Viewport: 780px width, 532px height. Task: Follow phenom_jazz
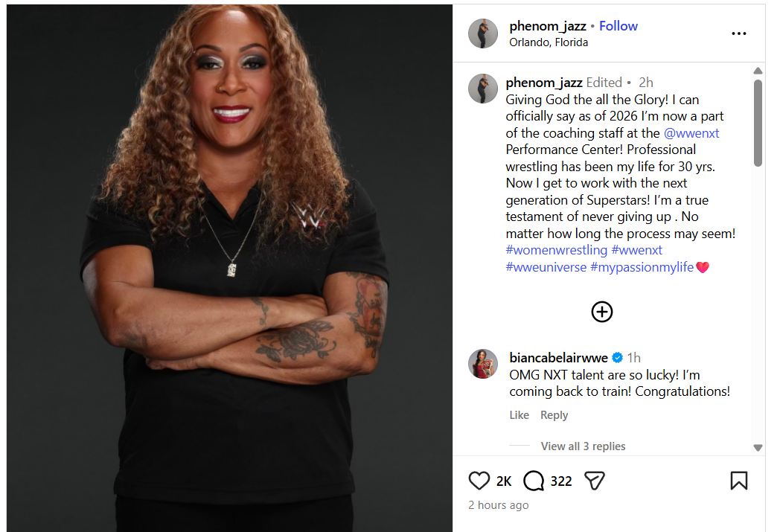click(618, 26)
